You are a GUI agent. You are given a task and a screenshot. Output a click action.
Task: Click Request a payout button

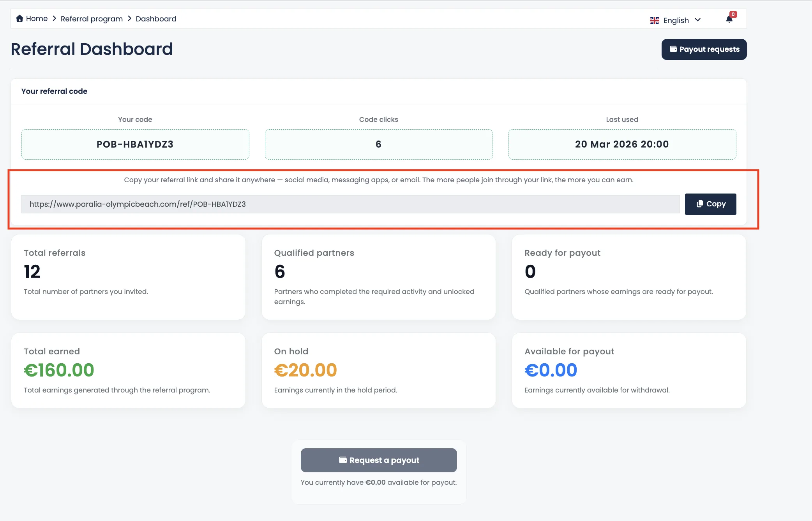coord(379,460)
